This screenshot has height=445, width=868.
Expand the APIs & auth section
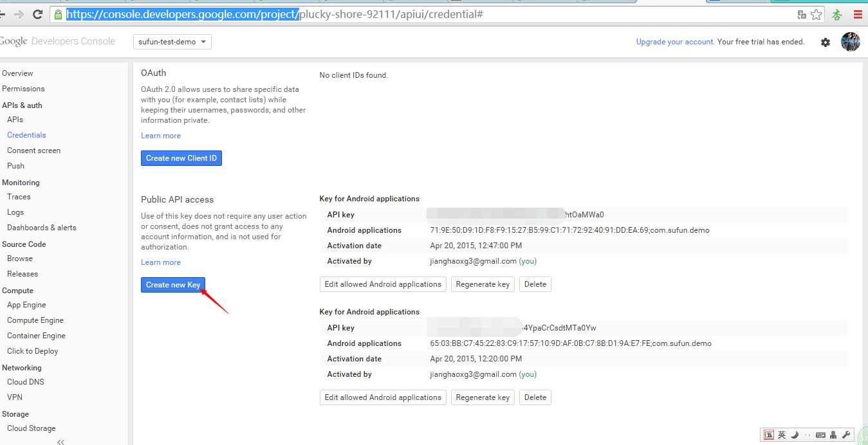22,105
